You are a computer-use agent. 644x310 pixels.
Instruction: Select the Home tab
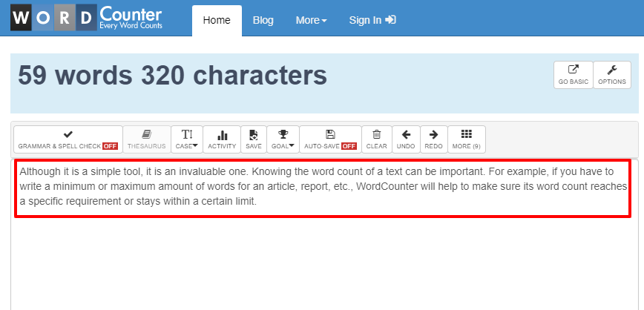coord(217,20)
